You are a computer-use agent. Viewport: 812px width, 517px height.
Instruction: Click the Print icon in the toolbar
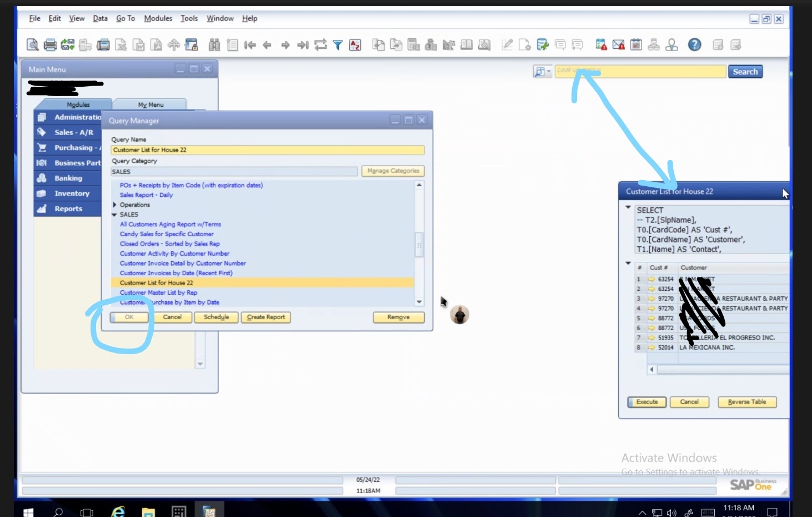[x=50, y=45]
